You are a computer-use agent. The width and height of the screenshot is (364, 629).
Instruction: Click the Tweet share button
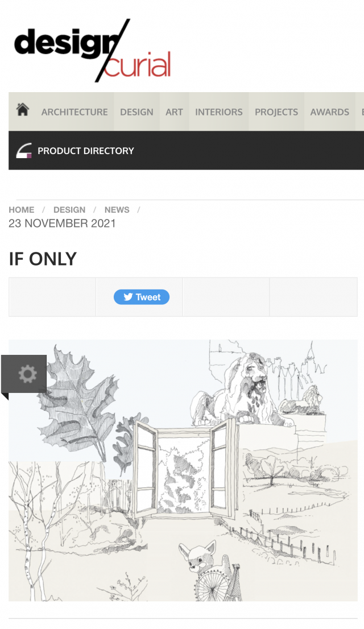click(x=141, y=297)
